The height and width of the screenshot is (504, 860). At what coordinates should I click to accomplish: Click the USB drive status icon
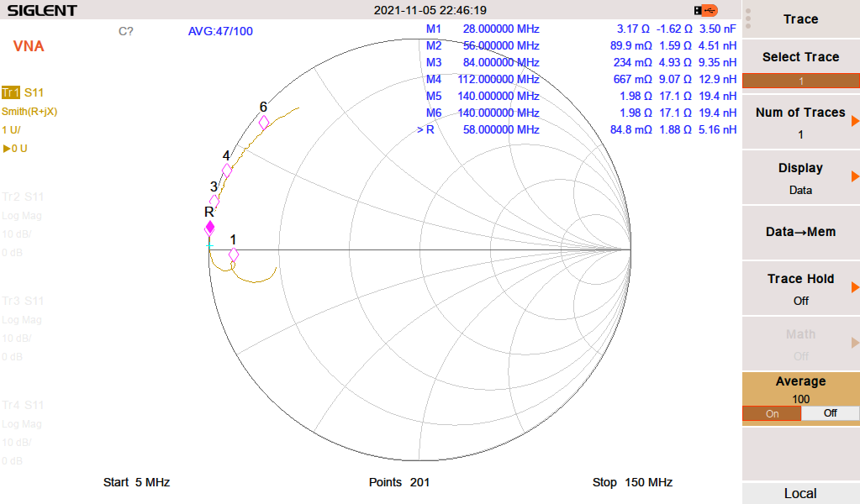(x=705, y=10)
